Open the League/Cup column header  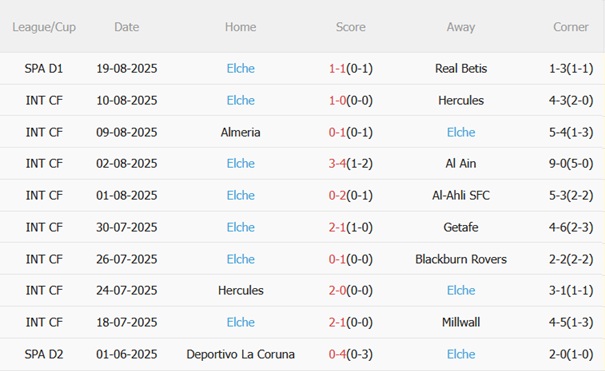(x=44, y=27)
